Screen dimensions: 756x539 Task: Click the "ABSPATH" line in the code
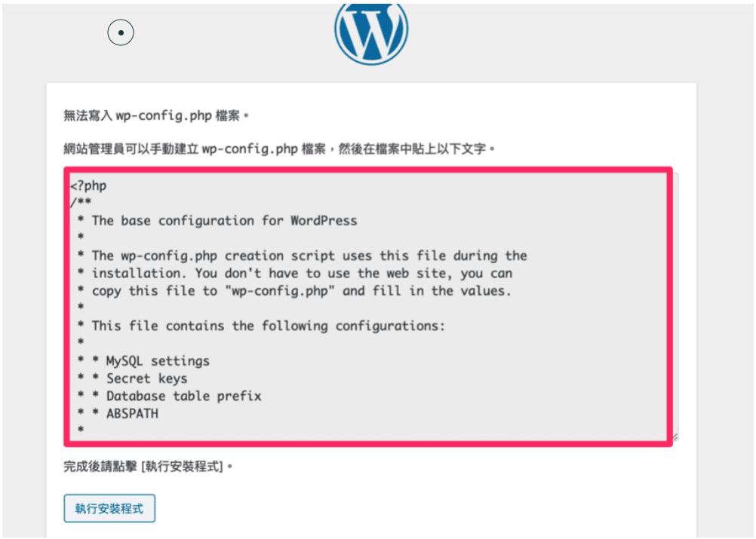pyautogui.click(x=118, y=413)
